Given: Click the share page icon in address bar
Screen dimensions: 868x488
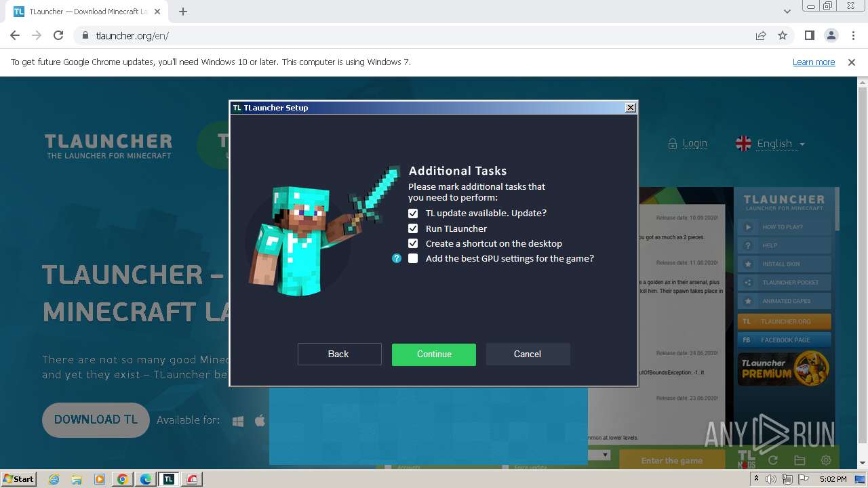Looking at the screenshot, I should point(761,35).
